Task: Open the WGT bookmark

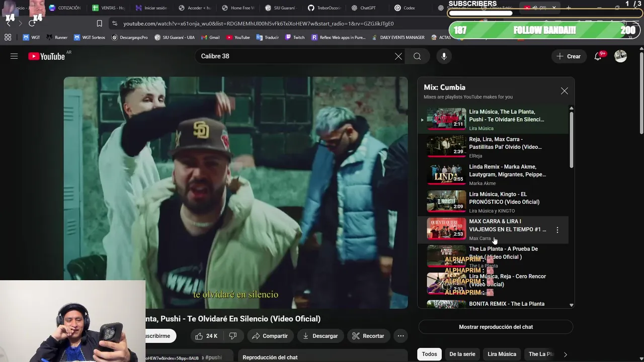Action: 31,37
